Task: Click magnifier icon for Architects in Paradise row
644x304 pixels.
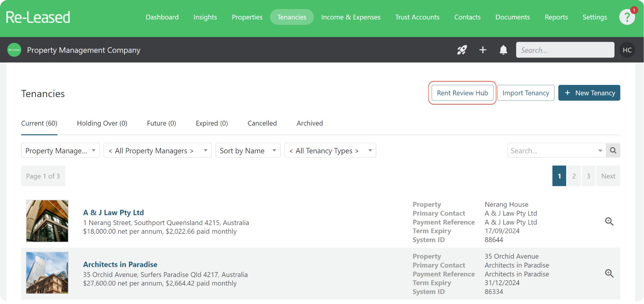Action: [609, 273]
